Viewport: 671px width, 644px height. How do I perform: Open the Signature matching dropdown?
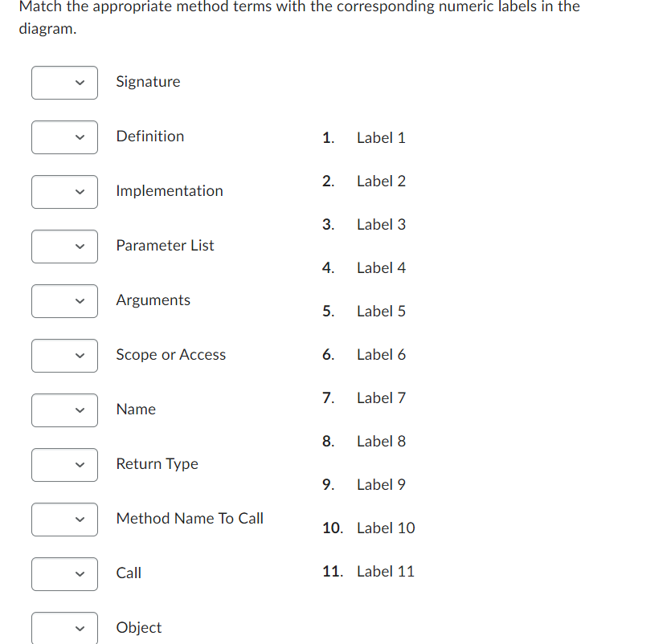tap(64, 83)
